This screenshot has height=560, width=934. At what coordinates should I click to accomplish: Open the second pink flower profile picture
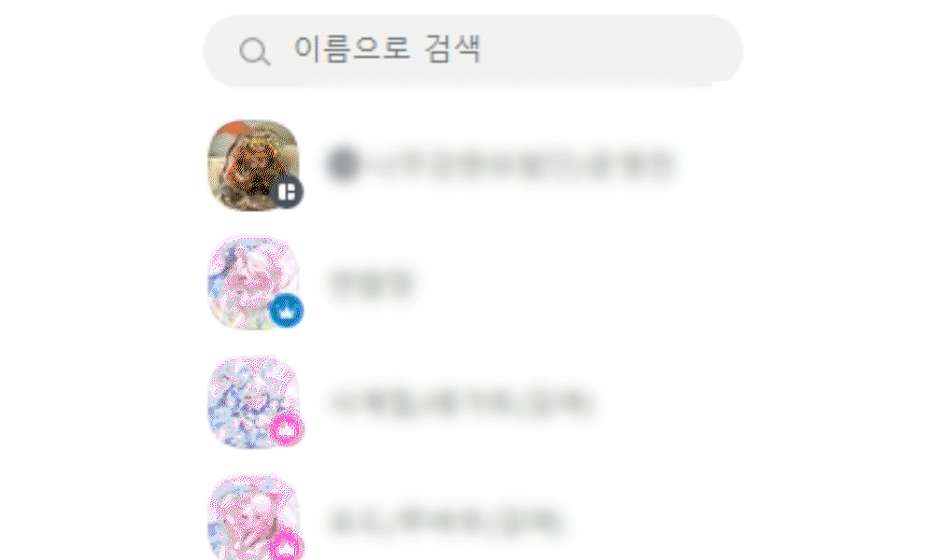[x=253, y=282]
